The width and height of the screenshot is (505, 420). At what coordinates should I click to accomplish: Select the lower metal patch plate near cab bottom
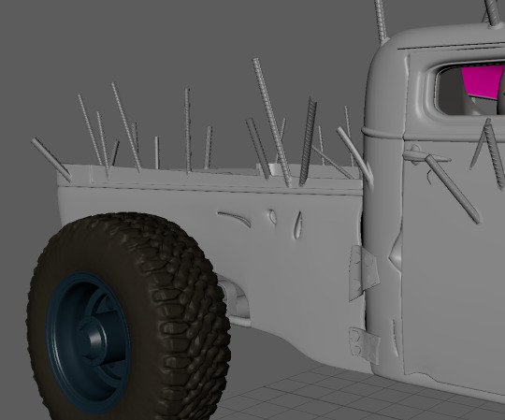(365, 345)
